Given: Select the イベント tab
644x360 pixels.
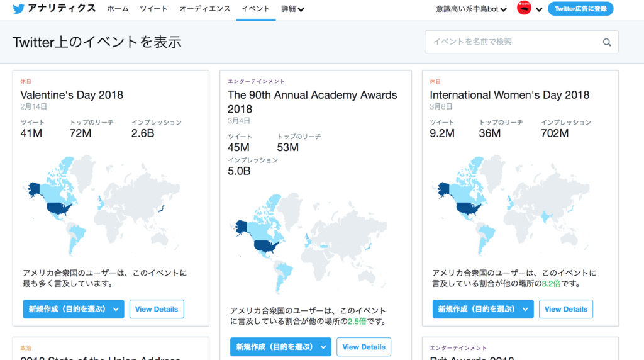Looking at the screenshot, I should click(255, 9).
